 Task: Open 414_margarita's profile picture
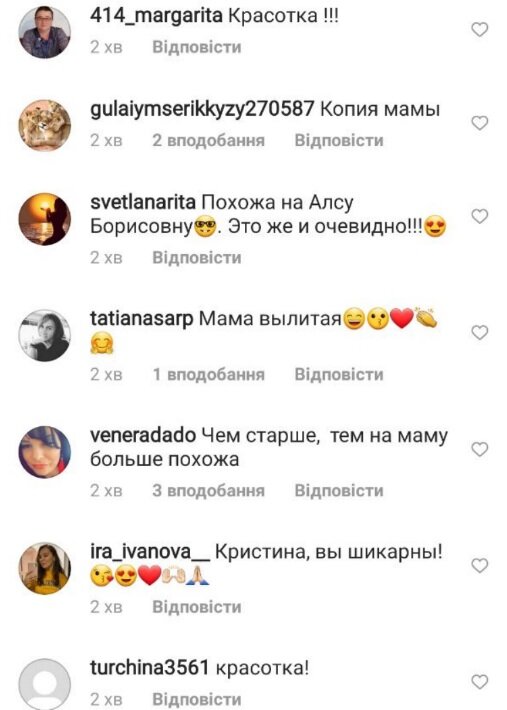click(x=44, y=32)
